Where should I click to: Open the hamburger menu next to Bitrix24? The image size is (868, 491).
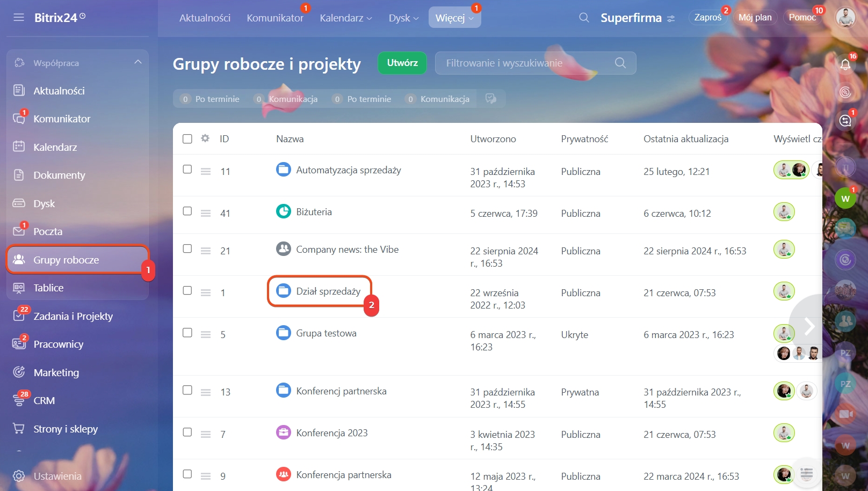(19, 17)
